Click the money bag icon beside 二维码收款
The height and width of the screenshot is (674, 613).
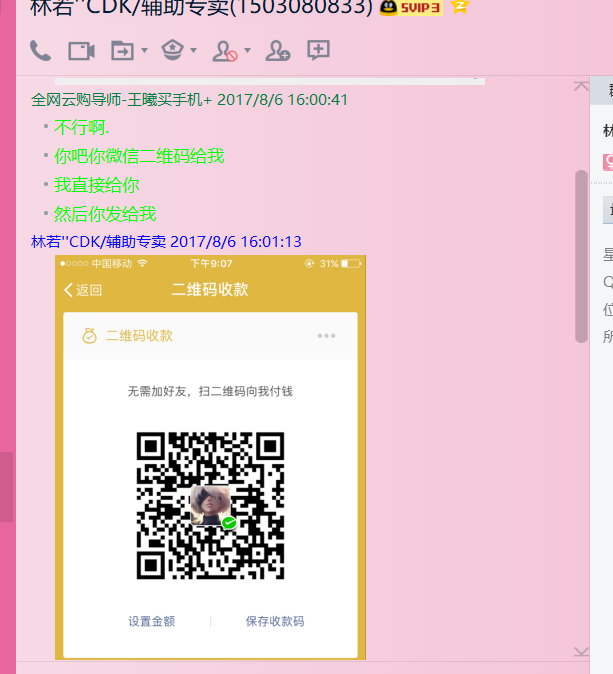pyautogui.click(x=89, y=336)
